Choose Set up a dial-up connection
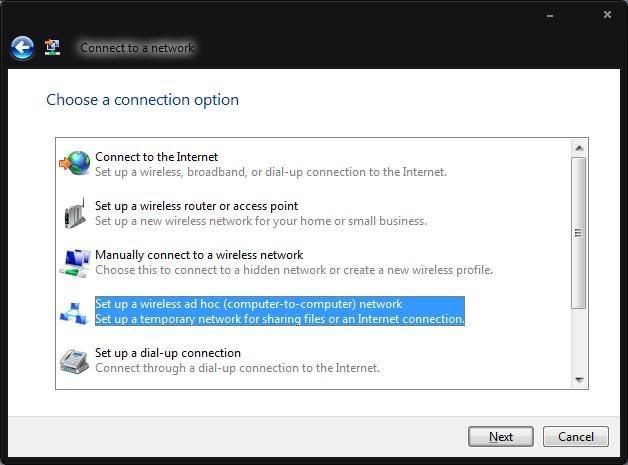Screen dimensions: 628x465 (x=168, y=353)
